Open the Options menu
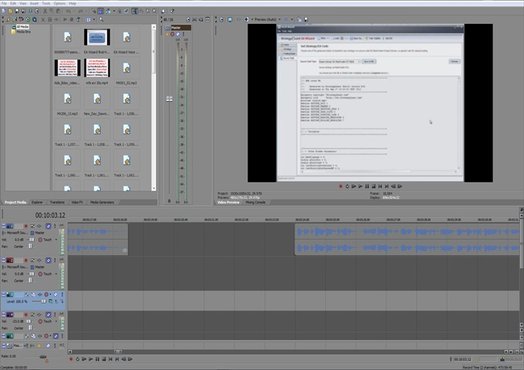Viewport: 524px width, 370px height. pos(59,3)
